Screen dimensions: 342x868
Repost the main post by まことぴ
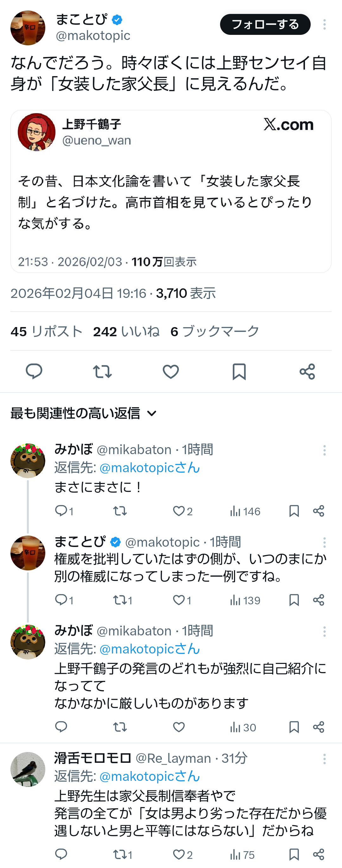[102, 371]
